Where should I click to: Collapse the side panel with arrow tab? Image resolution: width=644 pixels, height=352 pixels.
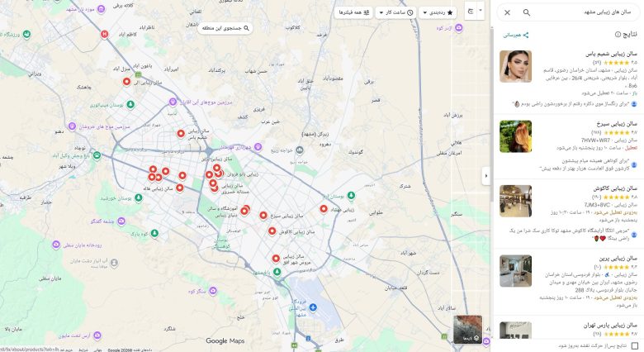tap(486, 176)
